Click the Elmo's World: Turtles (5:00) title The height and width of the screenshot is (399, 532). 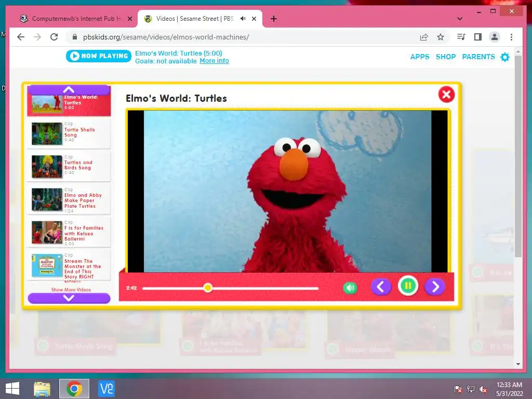pos(179,54)
